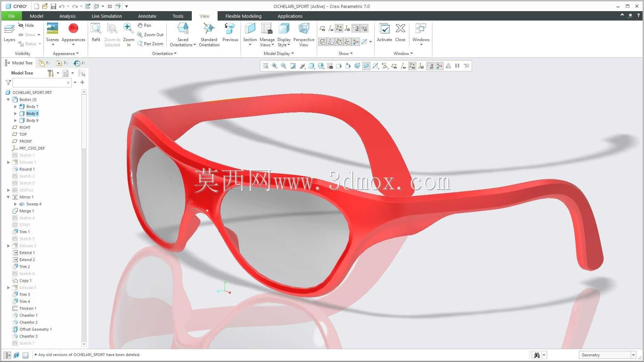The image size is (644, 362).
Task: Click the Repaint icon in graphics toolbar
Action: click(293, 66)
